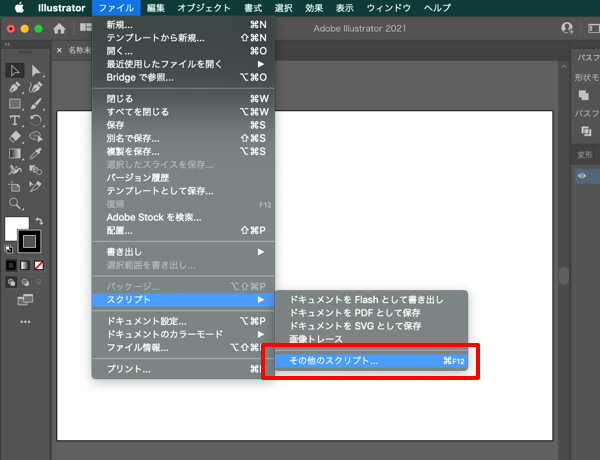
Task: Select the Zoom magnifier tool
Action: 15,203
